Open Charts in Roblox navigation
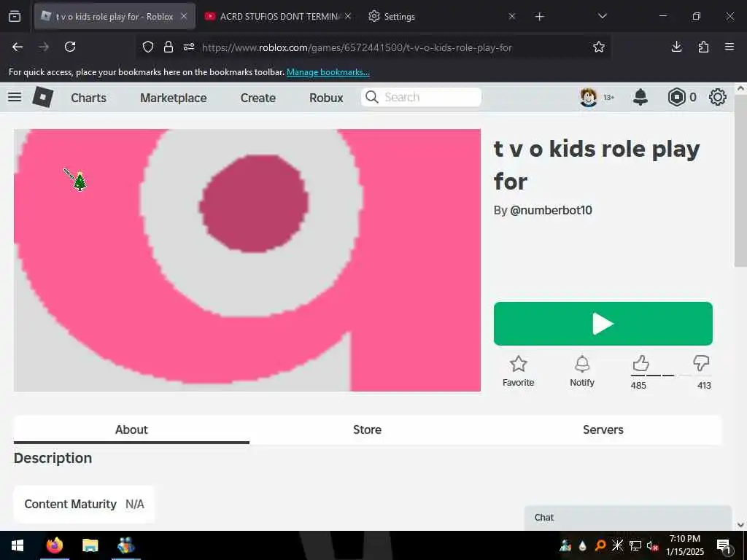This screenshot has width=747, height=560. [x=88, y=98]
